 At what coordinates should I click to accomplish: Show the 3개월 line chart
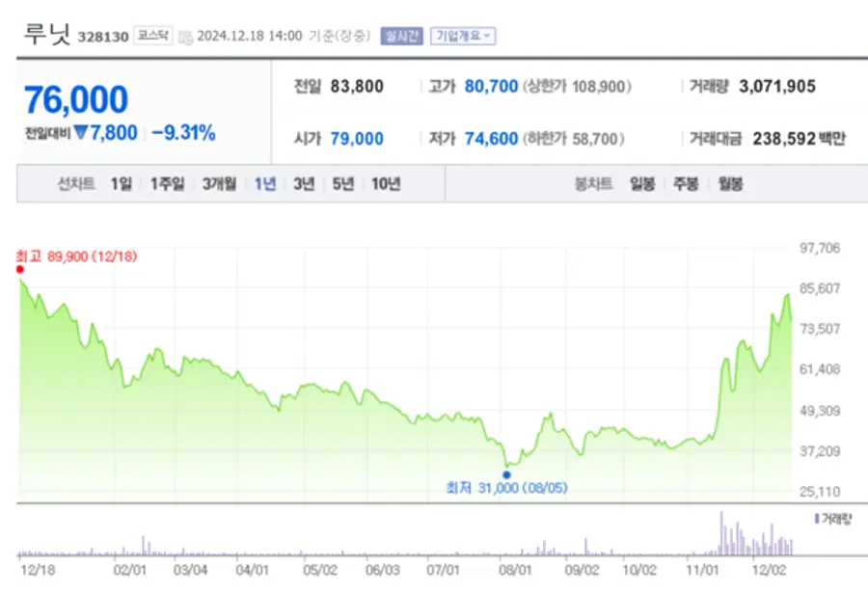(x=219, y=183)
